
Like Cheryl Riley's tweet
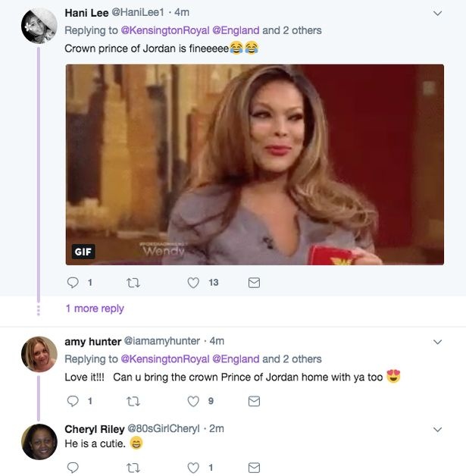click(193, 468)
